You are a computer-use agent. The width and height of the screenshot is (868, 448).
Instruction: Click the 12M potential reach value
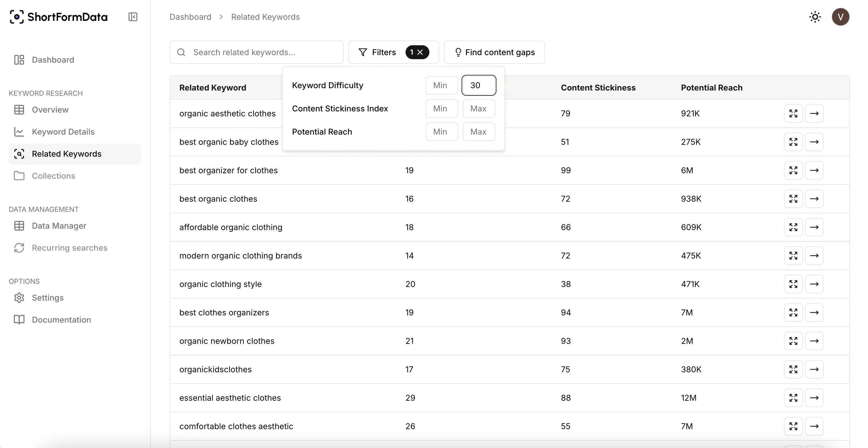coord(688,398)
